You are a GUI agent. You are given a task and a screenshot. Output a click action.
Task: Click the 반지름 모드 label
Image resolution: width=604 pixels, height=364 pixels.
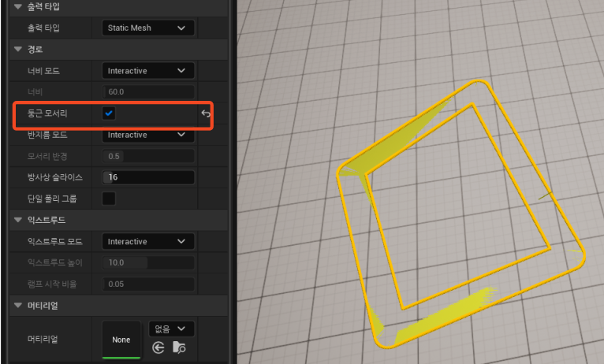pos(47,135)
